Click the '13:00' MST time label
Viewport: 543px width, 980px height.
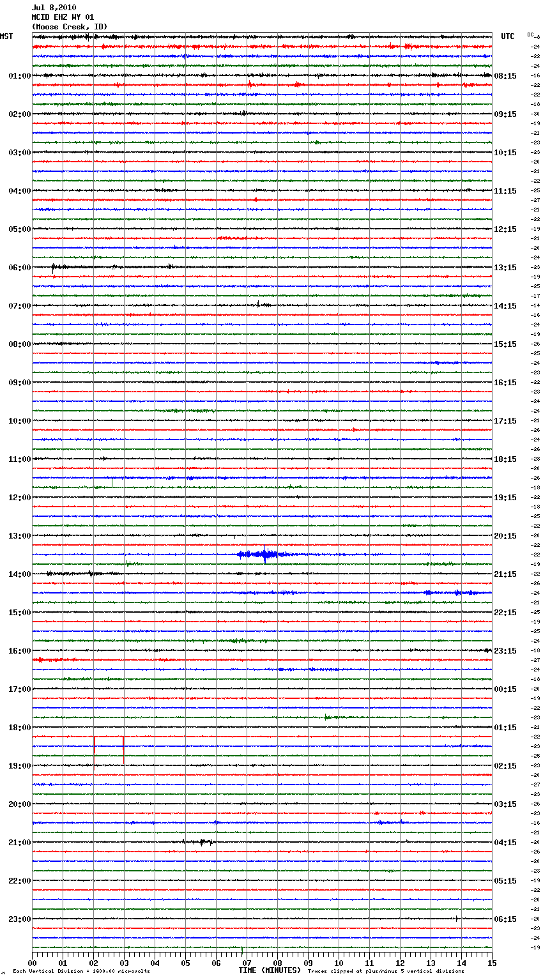point(20,536)
